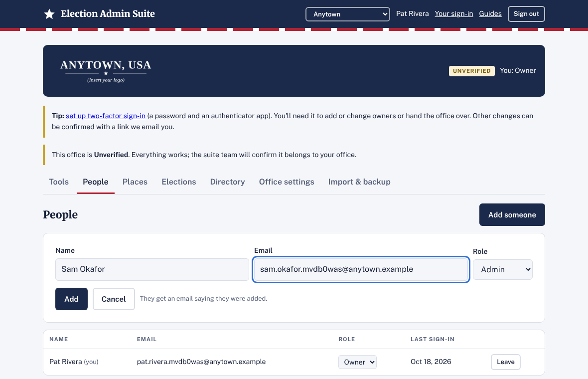Click the ROLE column header
Screen dimensions: 588x379
[x=346, y=339]
